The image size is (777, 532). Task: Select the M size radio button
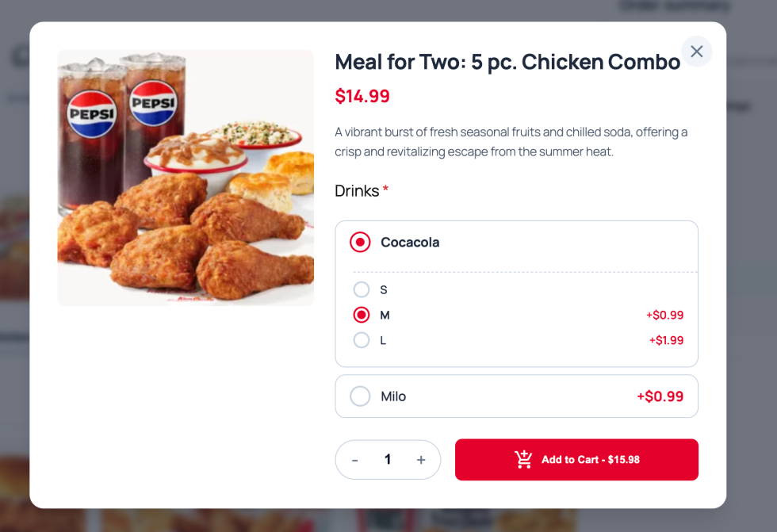tap(362, 315)
